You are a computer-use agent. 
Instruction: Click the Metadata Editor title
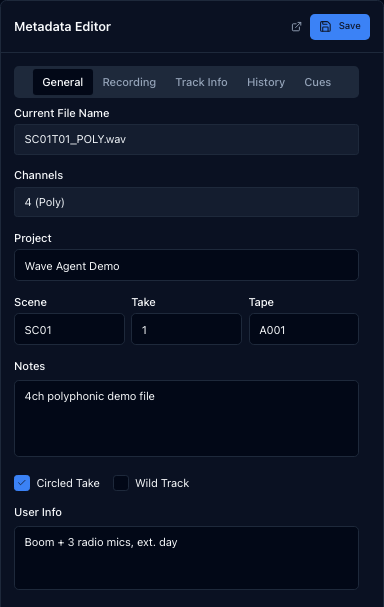click(x=62, y=27)
